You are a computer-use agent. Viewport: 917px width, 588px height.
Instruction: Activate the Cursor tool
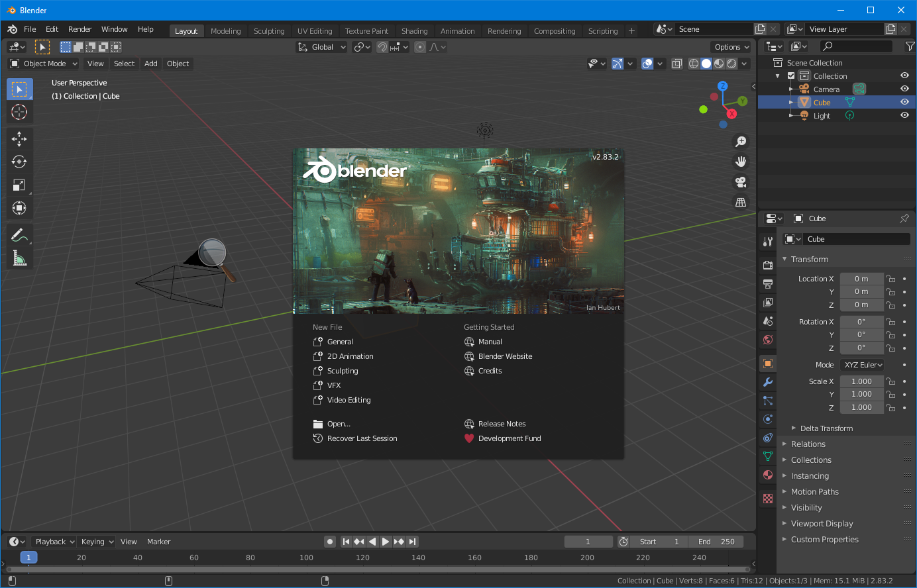coord(19,112)
